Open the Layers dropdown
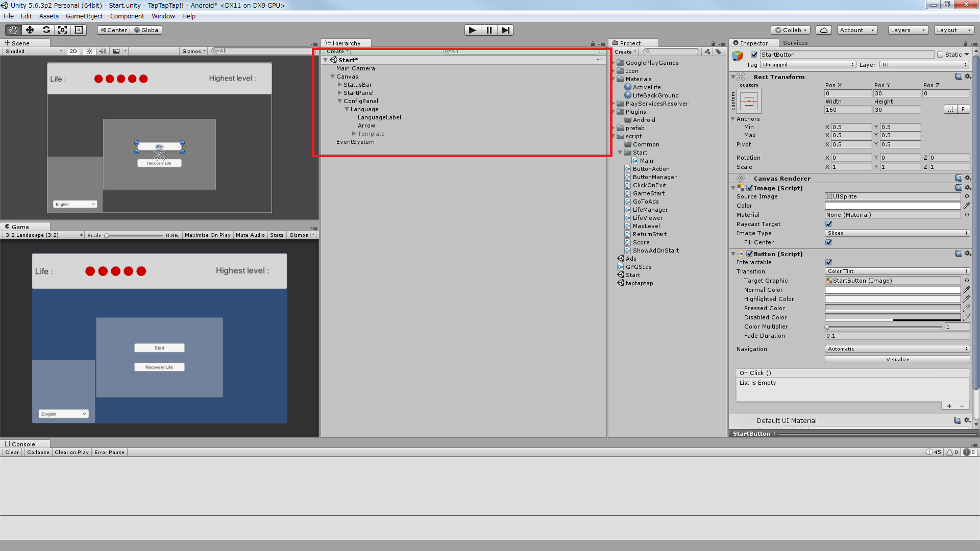The height and width of the screenshot is (551, 980). tap(908, 30)
